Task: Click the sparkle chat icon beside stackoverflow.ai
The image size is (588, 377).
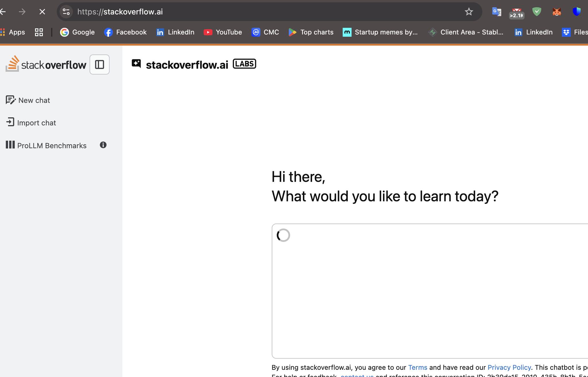Action: click(x=136, y=63)
